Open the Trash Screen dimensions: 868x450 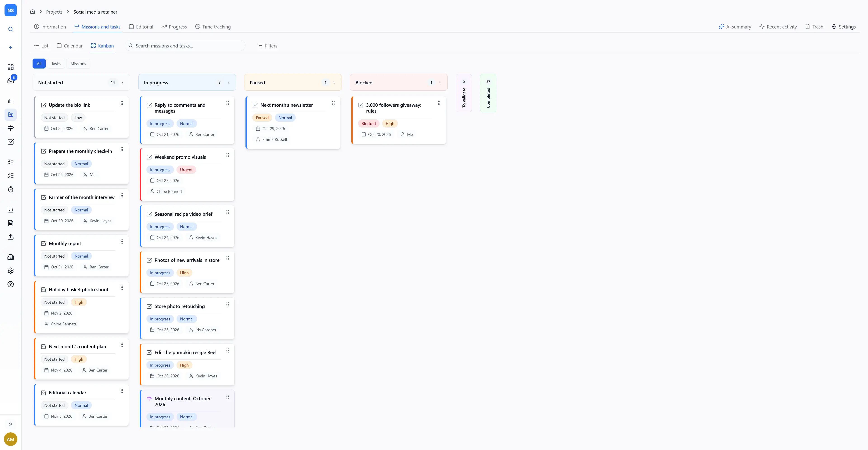click(814, 27)
